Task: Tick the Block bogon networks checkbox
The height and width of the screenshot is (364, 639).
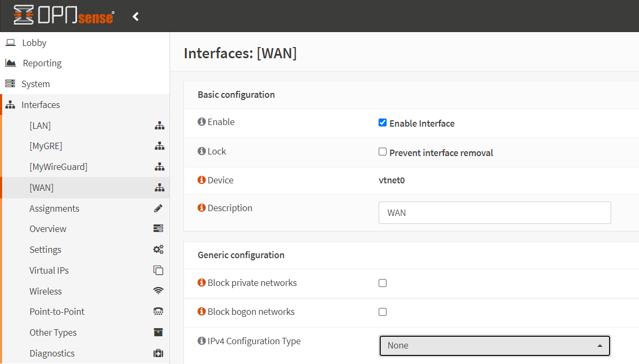Action: 382,312
